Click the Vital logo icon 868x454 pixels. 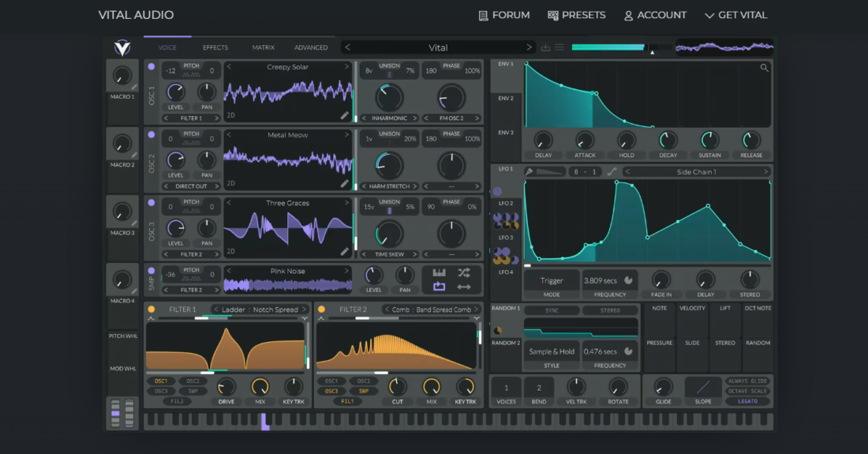(122, 47)
